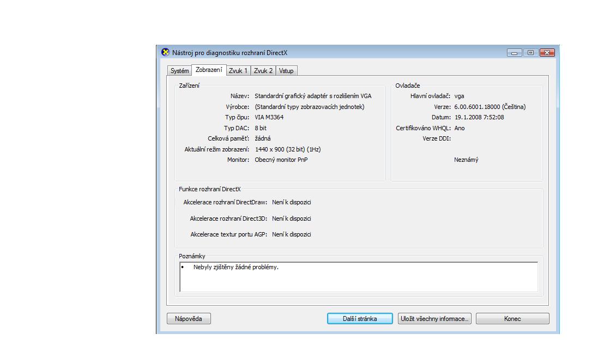Screen dimensions: 610x364
Task: Click the 'Celková paměť:' label
Action: coord(228,138)
